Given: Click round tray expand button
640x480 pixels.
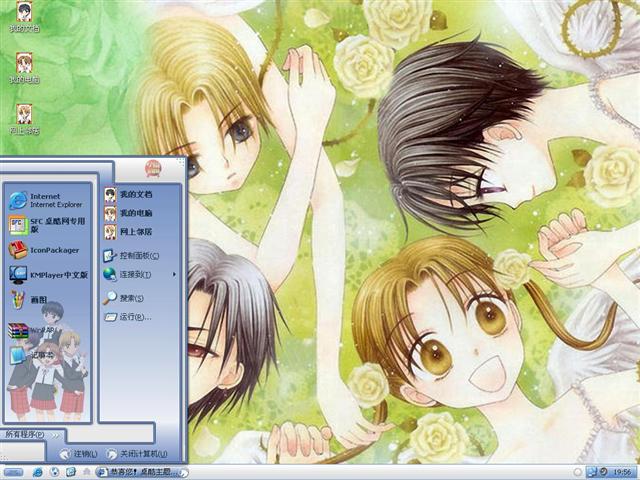Looking at the screenshot, I should 578,472.
